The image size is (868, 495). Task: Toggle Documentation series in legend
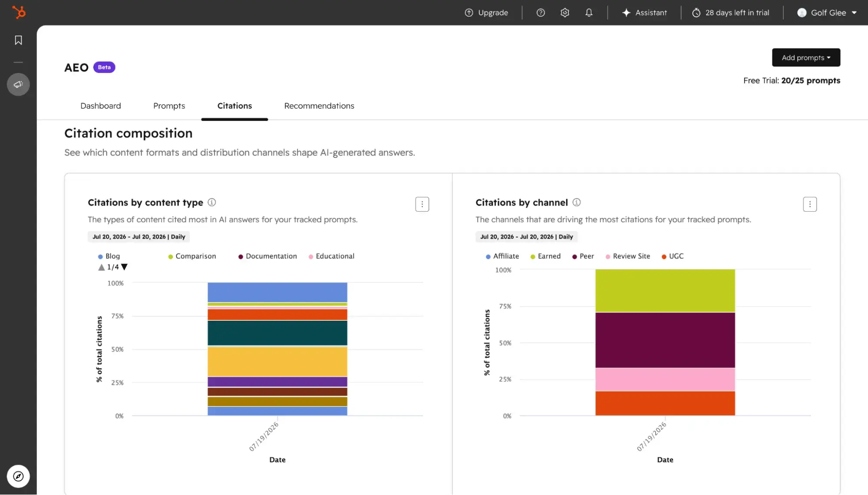tap(267, 256)
